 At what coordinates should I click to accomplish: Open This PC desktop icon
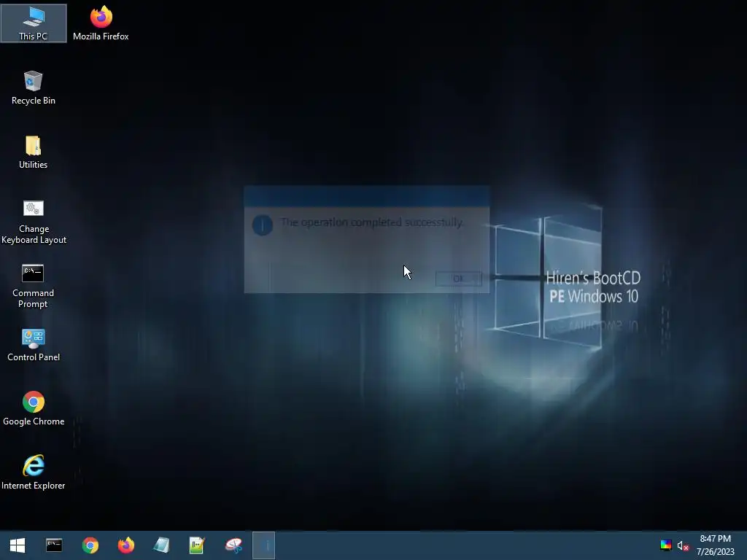(34, 23)
